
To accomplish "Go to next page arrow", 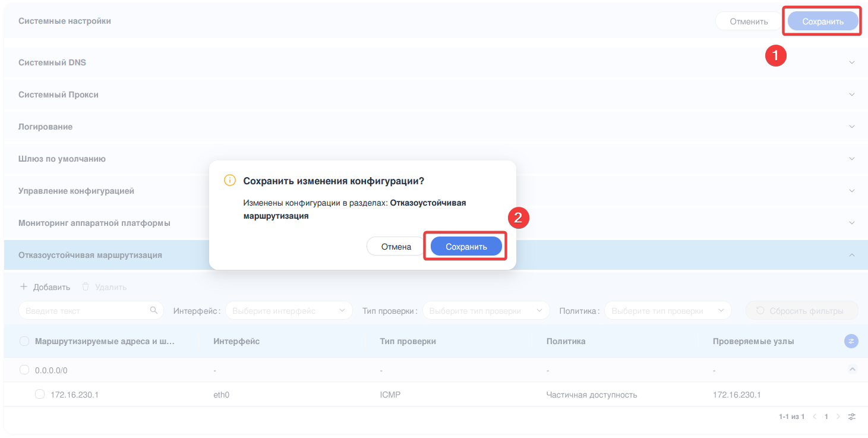I will [838, 417].
